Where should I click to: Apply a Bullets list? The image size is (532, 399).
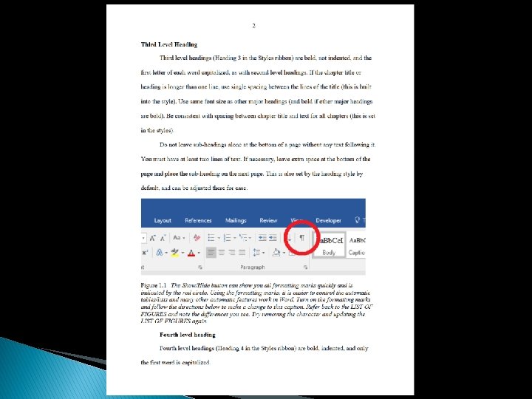[x=211, y=238]
